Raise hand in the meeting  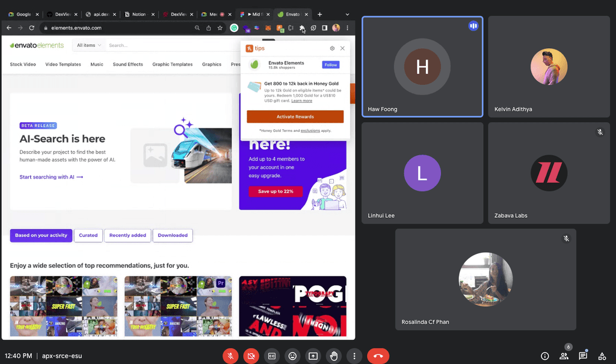pos(333,356)
